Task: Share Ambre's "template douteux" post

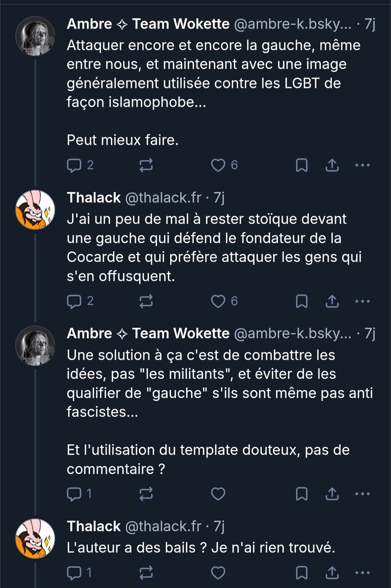Action: [332, 494]
